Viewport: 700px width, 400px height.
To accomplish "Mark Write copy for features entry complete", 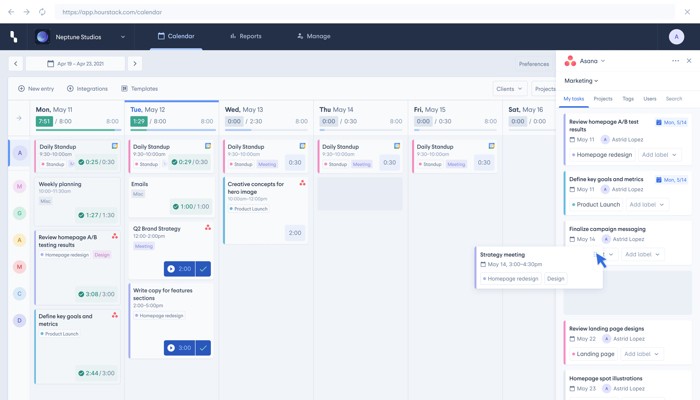I will click(203, 348).
